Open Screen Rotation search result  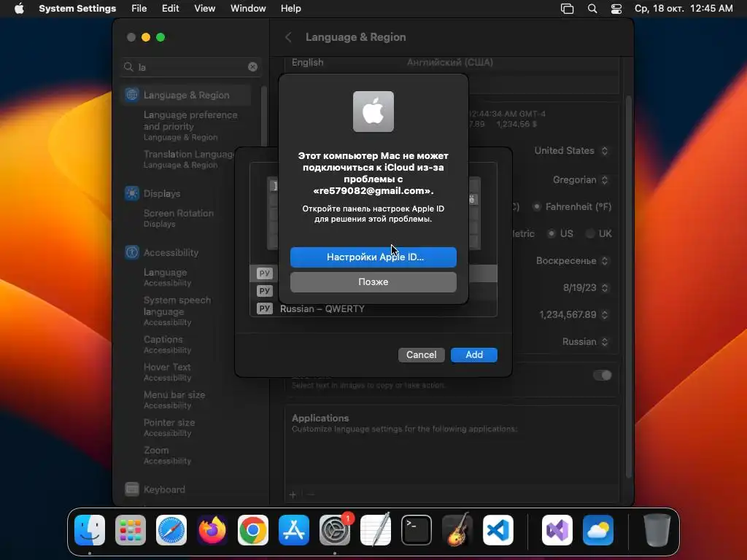point(178,218)
